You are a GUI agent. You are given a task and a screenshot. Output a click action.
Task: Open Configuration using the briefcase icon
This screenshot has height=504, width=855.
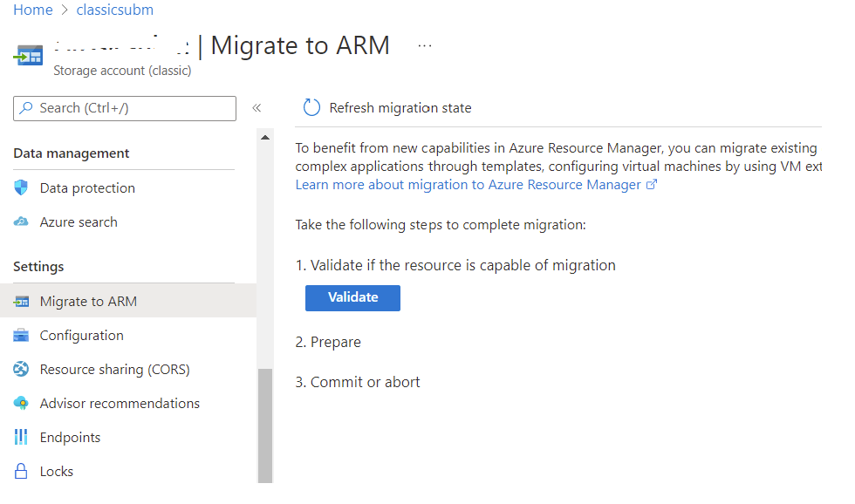pyautogui.click(x=21, y=335)
